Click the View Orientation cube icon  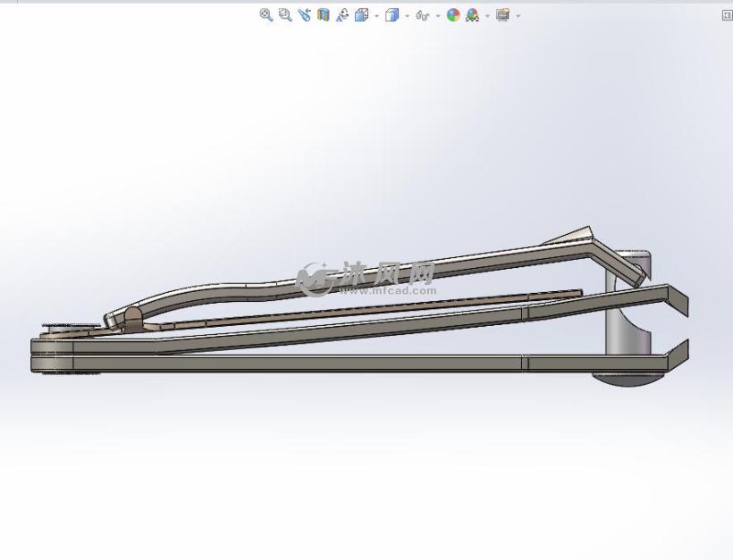click(x=360, y=15)
